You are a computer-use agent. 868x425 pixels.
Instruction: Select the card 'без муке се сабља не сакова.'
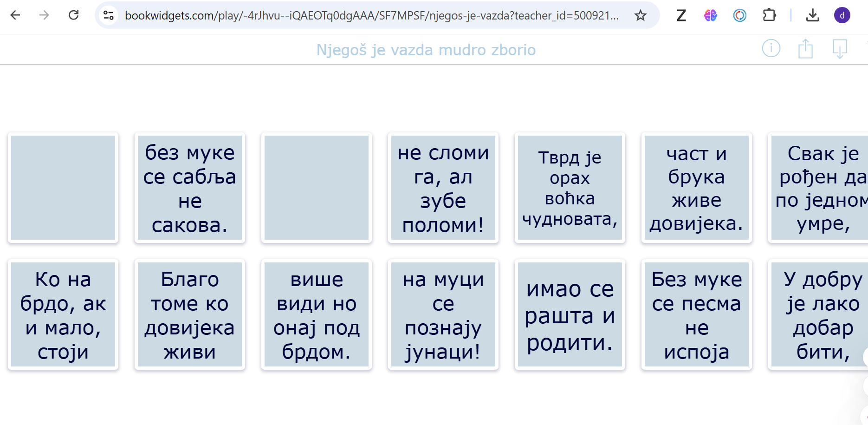(190, 188)
